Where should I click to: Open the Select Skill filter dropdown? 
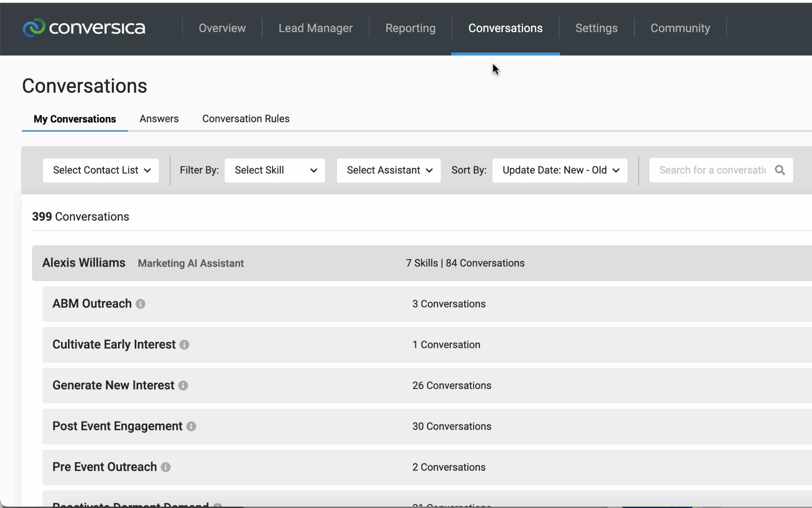click(275, 170)
